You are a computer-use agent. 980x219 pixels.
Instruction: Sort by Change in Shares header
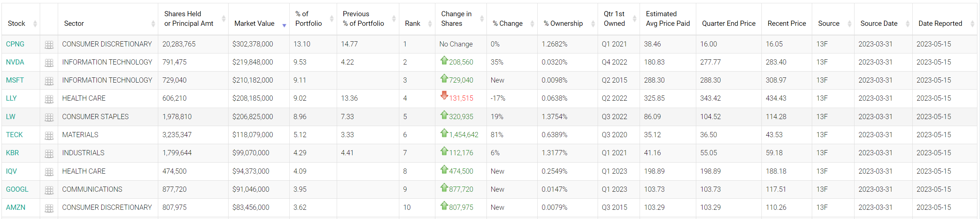[456, 19]
